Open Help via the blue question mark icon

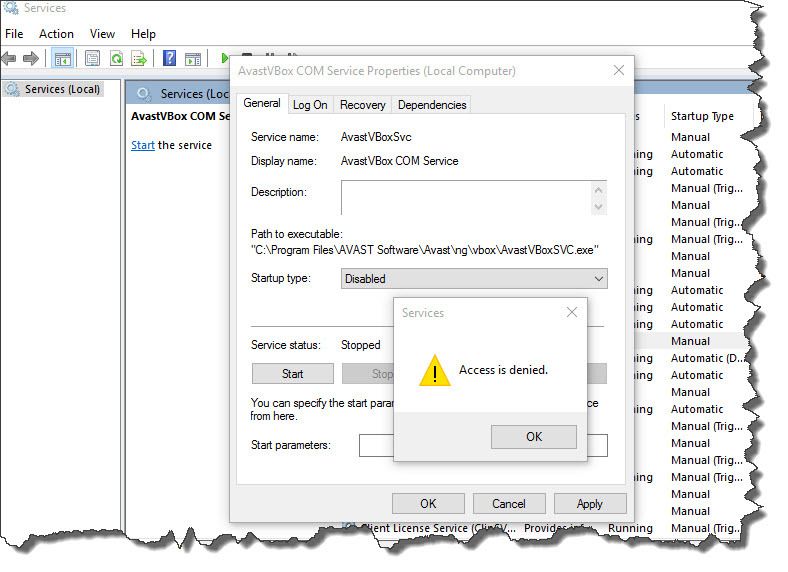pyautogui.click(x=169, y=58)
